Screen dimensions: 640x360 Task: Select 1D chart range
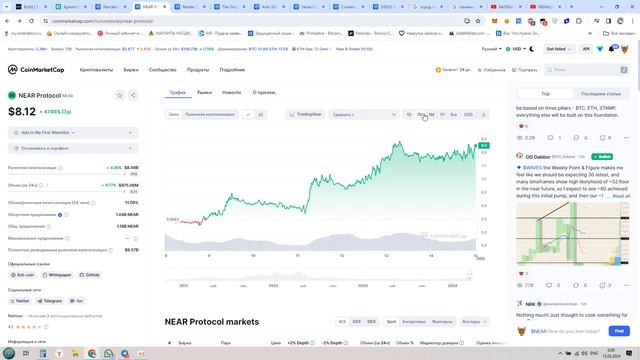point(409,115)
